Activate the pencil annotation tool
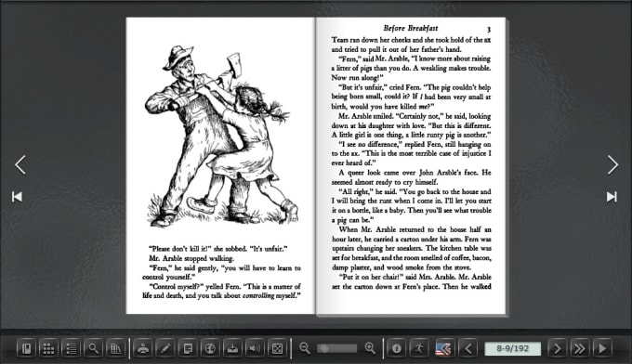Viewport: 632px width, 364px height. click(x=165, y=348)
